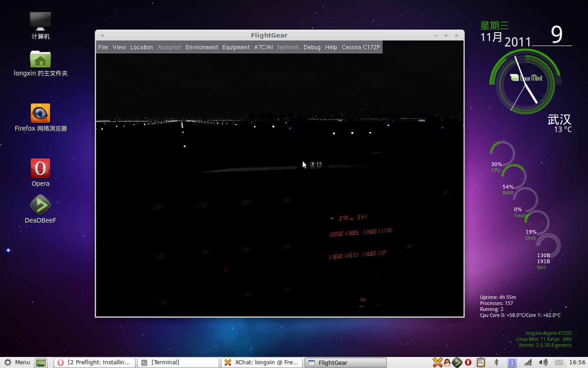Open the Help menu in FlightGear
The height and width of the screenshot is (368, 588).
331,47
